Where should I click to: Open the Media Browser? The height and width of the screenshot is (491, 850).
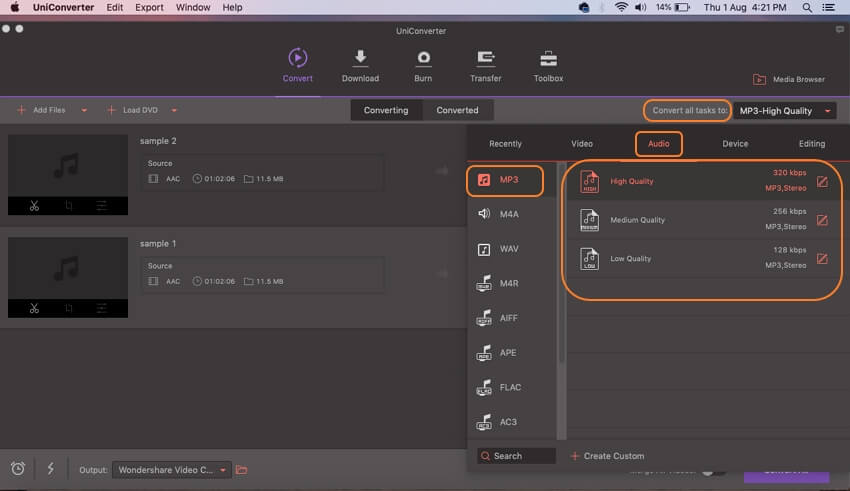[x=789, y=79]
